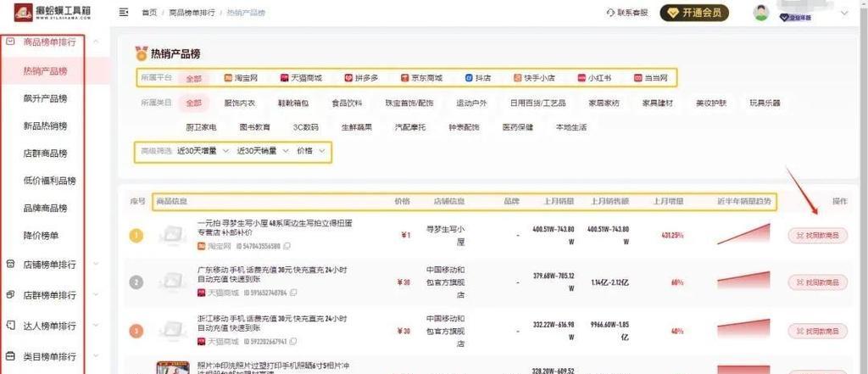Open thumbnail of 一元拍 寻梦生写小屋 product
Screen dimensions: 868x374
(172, 235)
